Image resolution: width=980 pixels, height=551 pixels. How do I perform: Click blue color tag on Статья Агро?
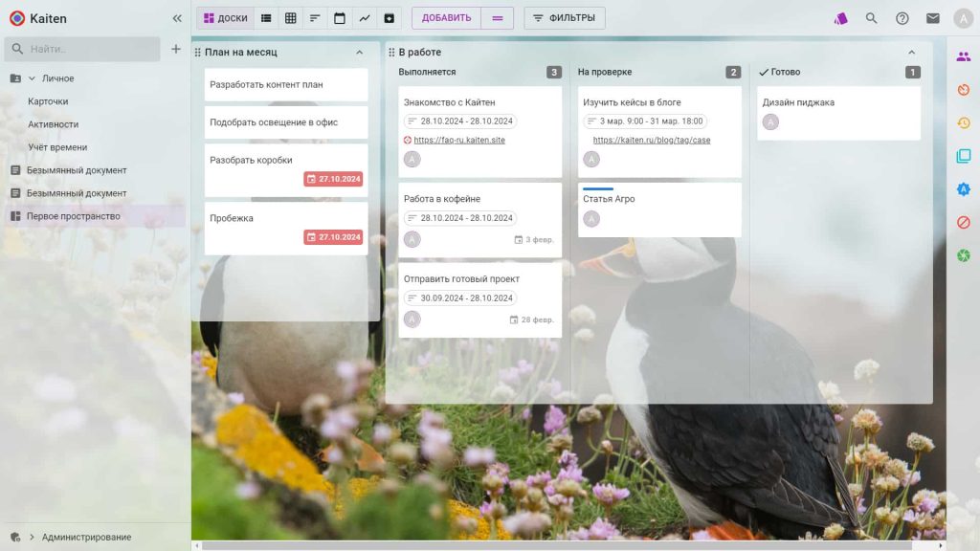click(x=597, y=188)
